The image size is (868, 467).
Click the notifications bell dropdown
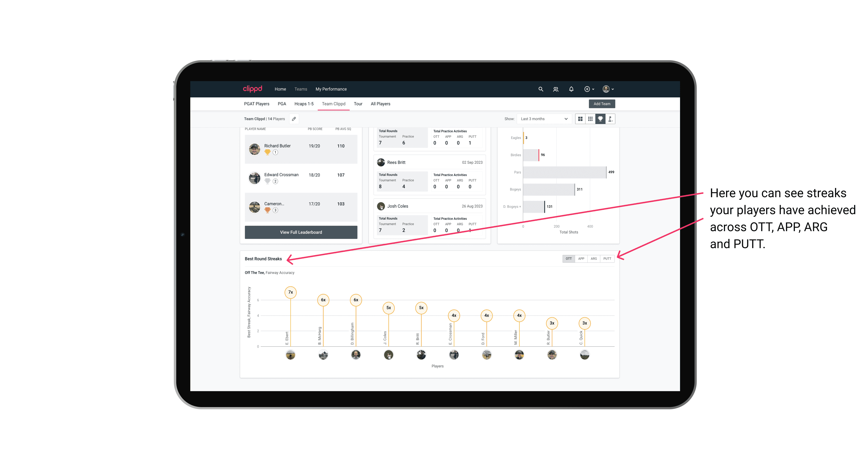[x=570, y=89]
